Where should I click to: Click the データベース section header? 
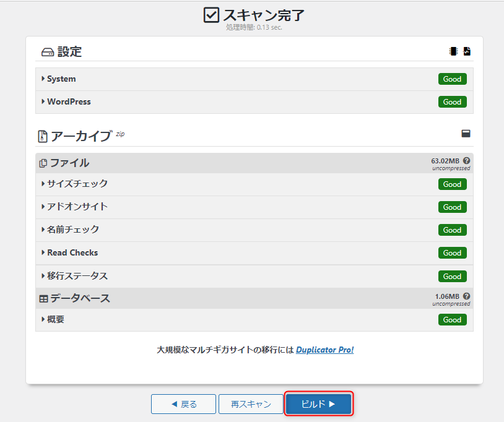pyautogui.click(x=254, y=298)
